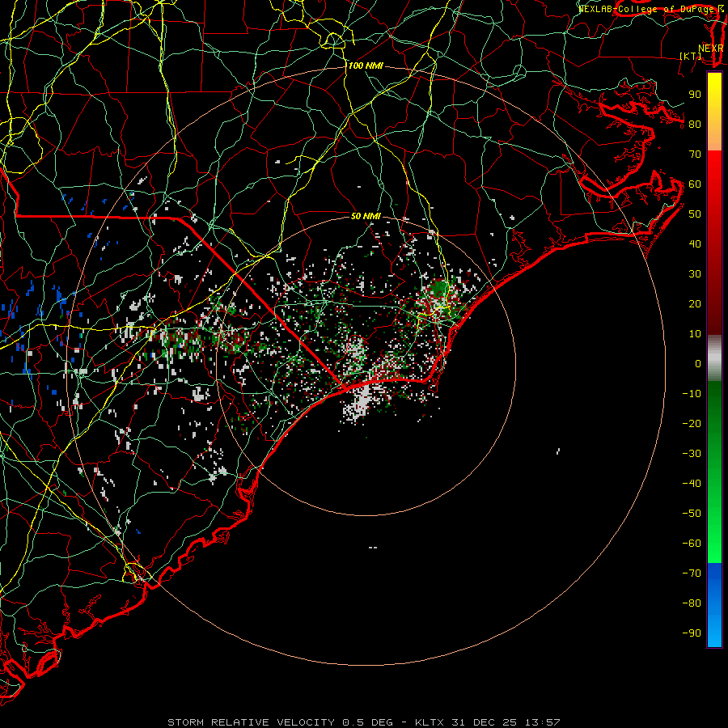Click the [KT] units label
The height and width of the screenshot is (728, 728).
(690, 56)
